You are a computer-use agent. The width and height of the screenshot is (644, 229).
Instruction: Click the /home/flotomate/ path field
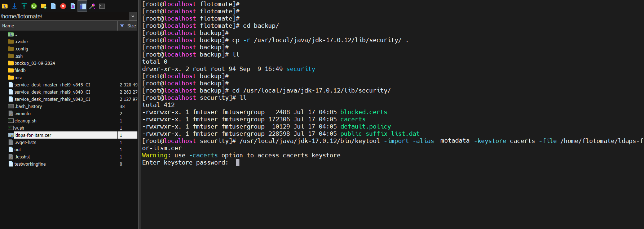point(64,16)
